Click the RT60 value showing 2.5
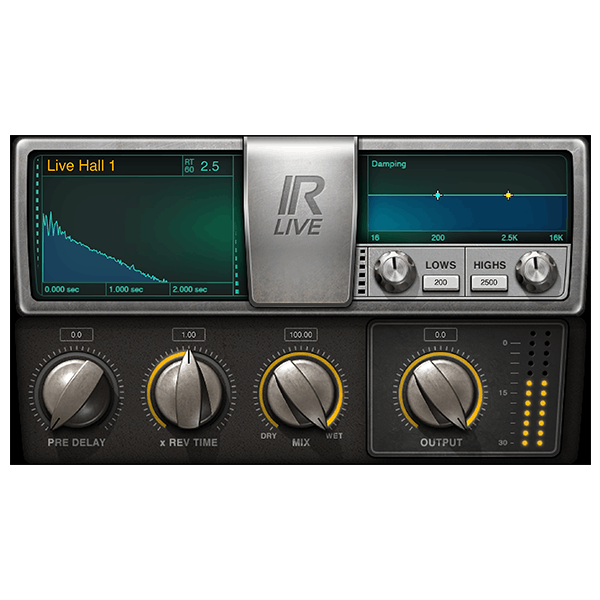This screenshot has width=600, height=600. click(210, 166)
